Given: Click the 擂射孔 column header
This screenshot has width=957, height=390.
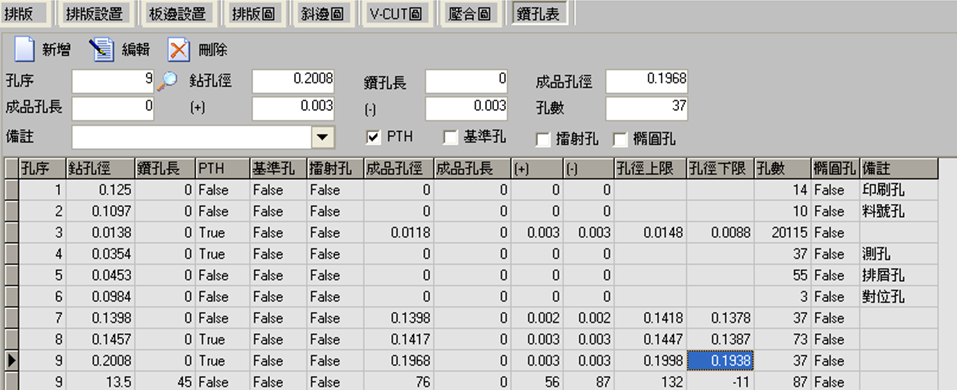Looking at the screenshot, I should pos(334,168).
